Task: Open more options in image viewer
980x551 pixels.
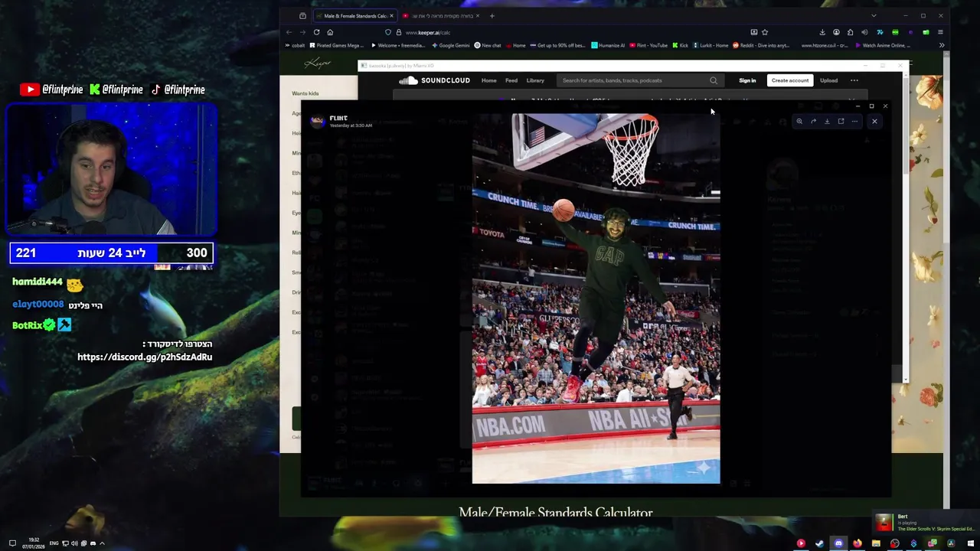Action: pos(854,121)
